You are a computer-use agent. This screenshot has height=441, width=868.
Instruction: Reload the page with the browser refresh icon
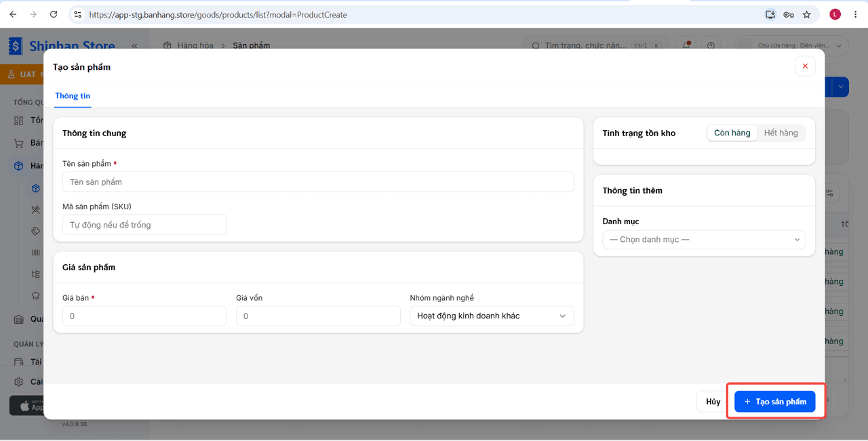[54, 14]
